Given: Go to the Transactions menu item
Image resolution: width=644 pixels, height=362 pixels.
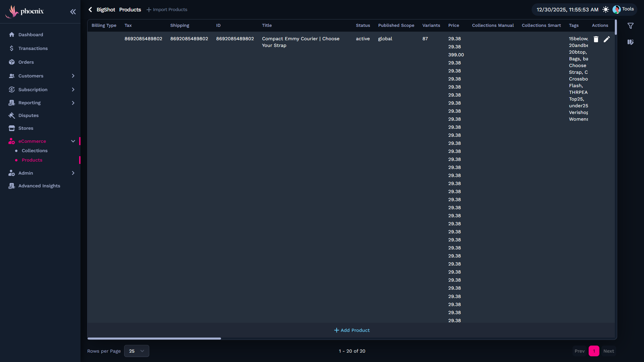Looking at the screenshot, I should point(33,48).
